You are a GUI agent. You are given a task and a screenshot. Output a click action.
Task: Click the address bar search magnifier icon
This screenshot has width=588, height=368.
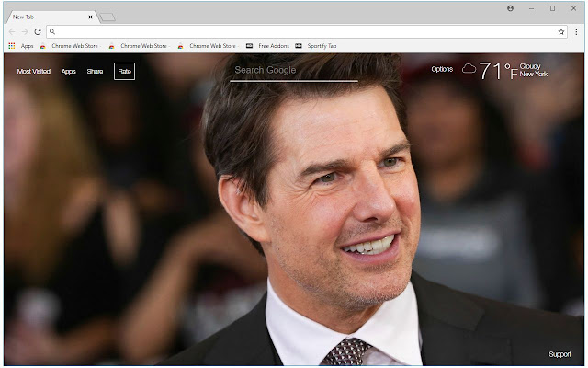52,32
